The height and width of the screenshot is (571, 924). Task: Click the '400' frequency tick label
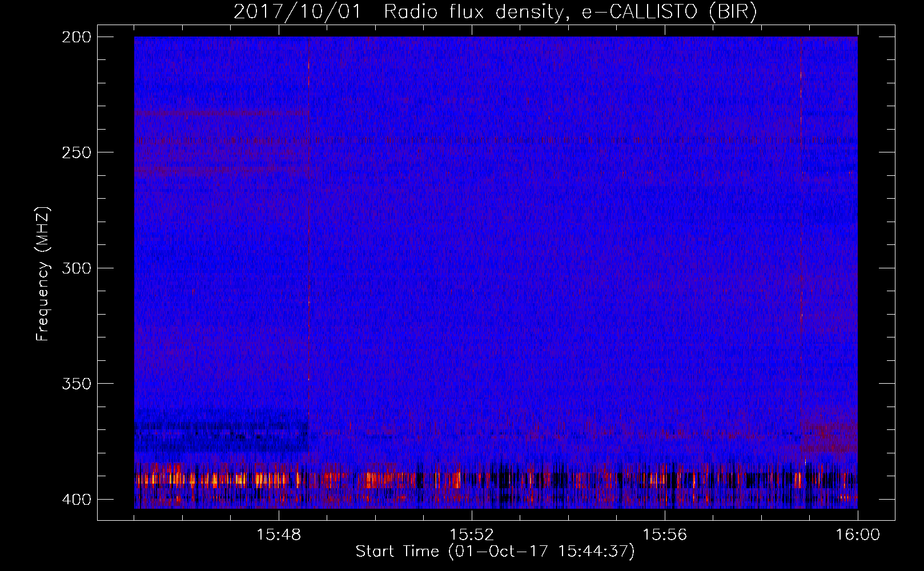click(76, 499)
